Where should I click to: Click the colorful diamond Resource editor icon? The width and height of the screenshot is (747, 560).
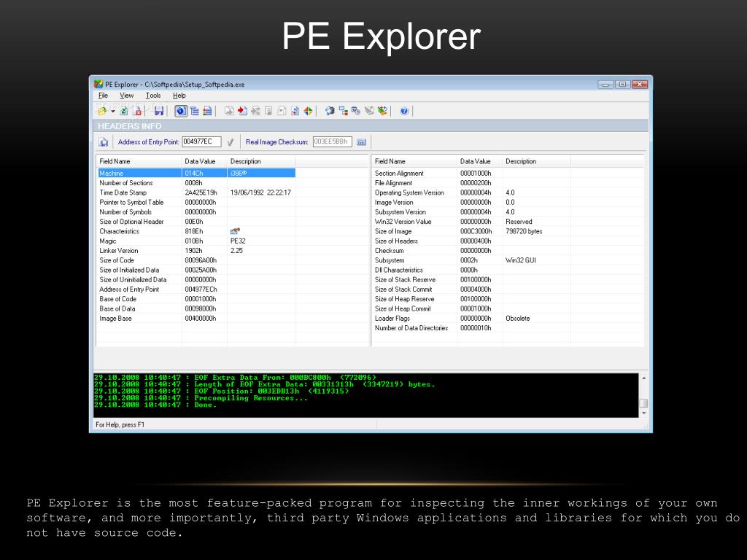click(x=309, y=111)
